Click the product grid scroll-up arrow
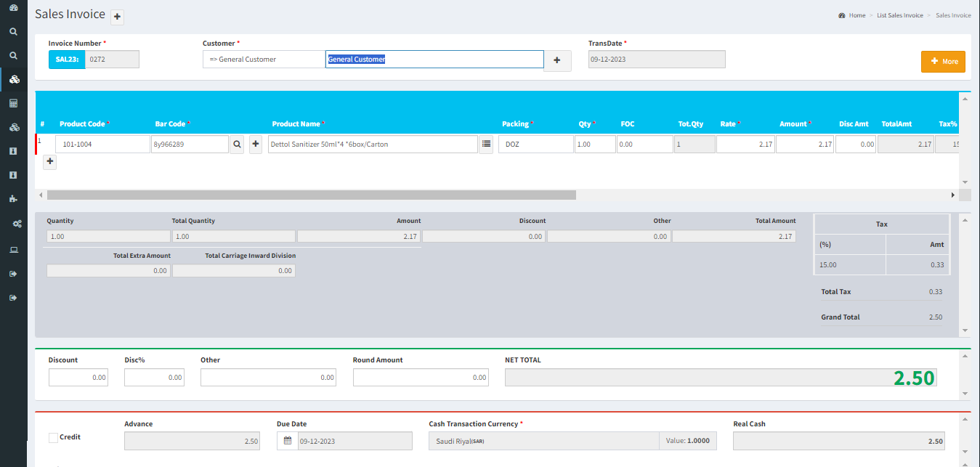 click(965, 98)
